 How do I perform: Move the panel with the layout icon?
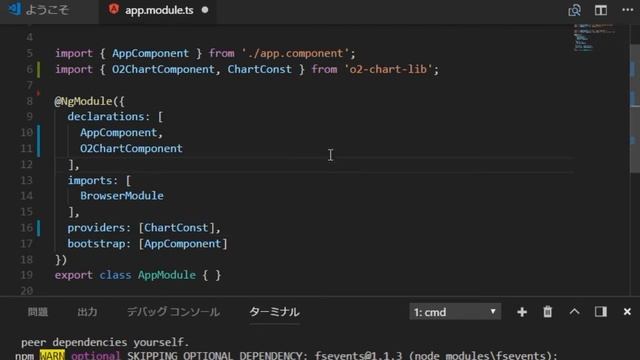tap(601, 312)
